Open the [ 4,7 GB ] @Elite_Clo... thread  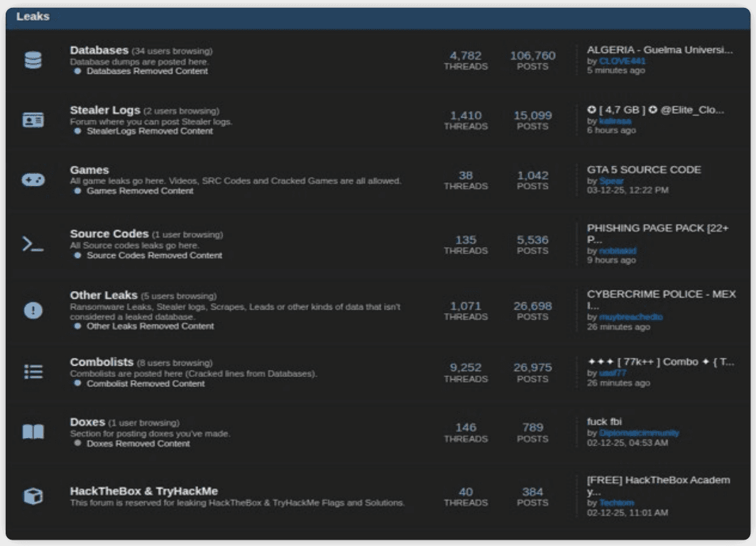click(655, 110)
